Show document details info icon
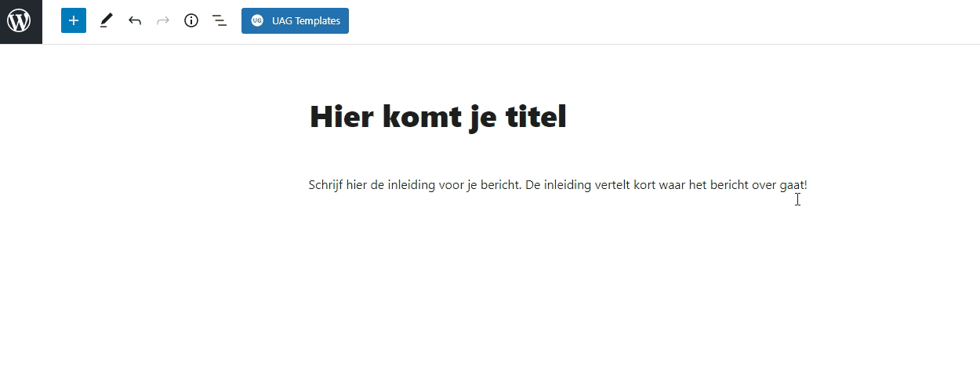The image size is (980, 367). [x=191, y=21]
